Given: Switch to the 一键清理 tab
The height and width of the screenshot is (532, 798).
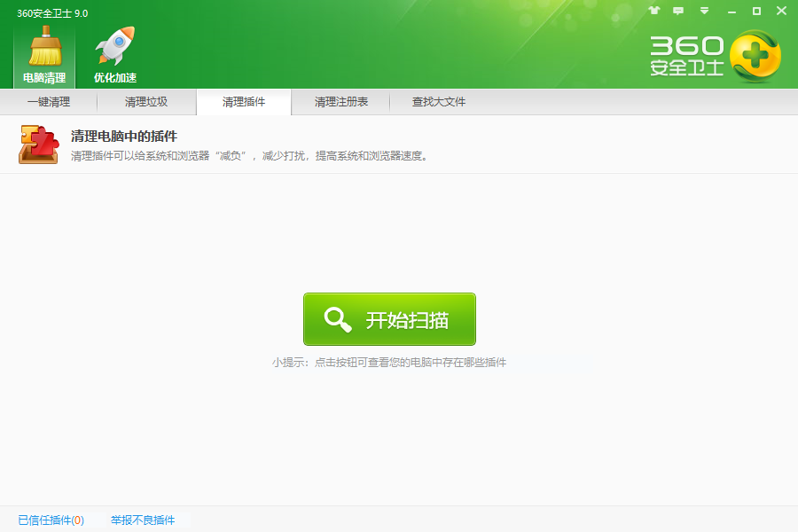Looking at the screenshot, I should [49, 102].
